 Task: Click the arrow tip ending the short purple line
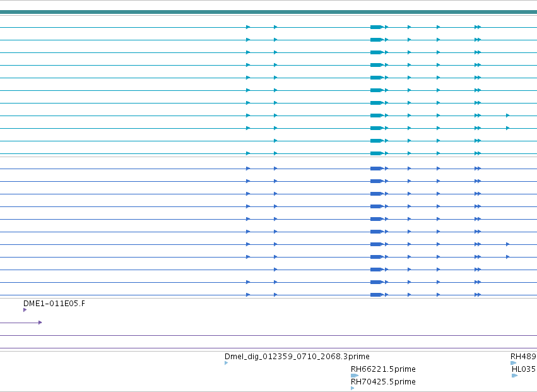(x=40, y=323)
